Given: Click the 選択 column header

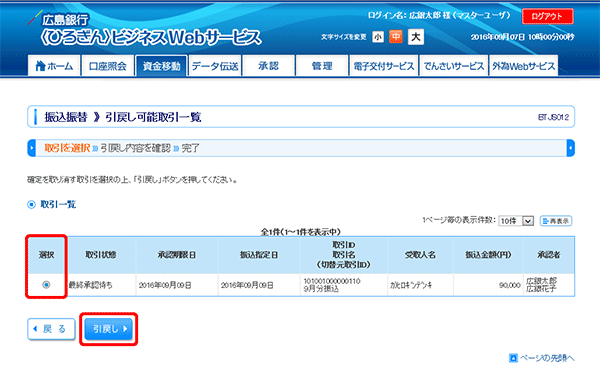Looking at the screenshot, I should 46,254.
